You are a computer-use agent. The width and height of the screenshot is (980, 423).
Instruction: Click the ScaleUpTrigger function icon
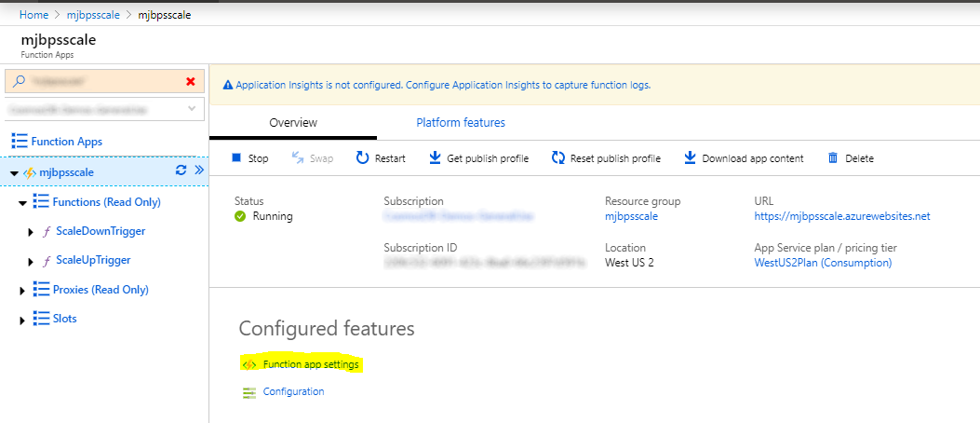pyautogui.click(x=47, y=260)
